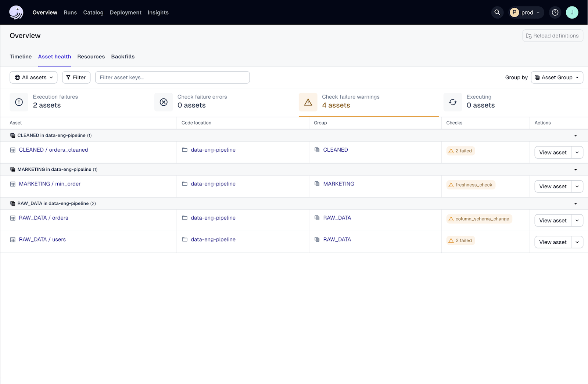This screenshot has height=384, width=588.
Task: Click the table icon beside CLEANED / orders_cleaned
Action: [x=13, y=150]
